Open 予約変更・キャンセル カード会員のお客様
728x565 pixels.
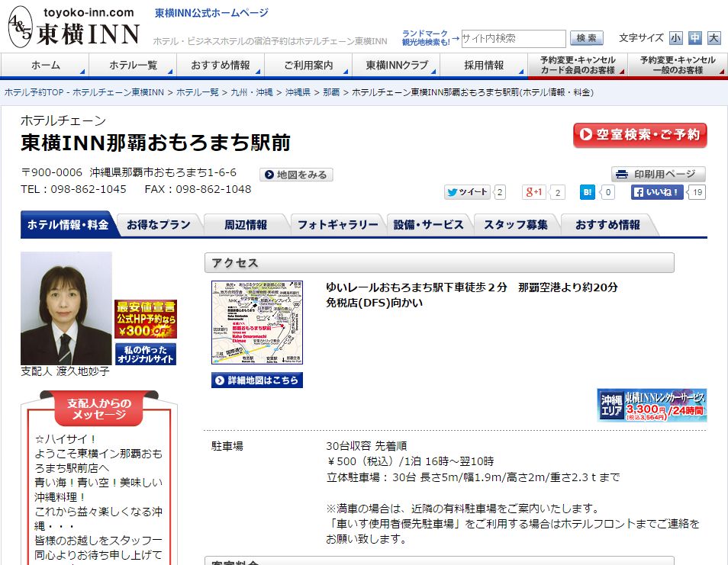578,65
